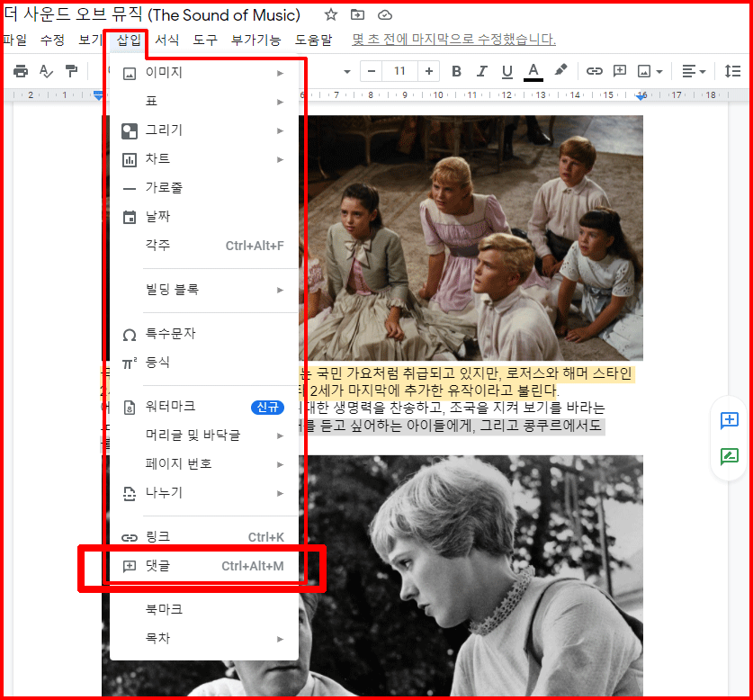Click the right indent marker on ruler
Image resolution: width=753 pixels, height=700 pixels.
641,96
